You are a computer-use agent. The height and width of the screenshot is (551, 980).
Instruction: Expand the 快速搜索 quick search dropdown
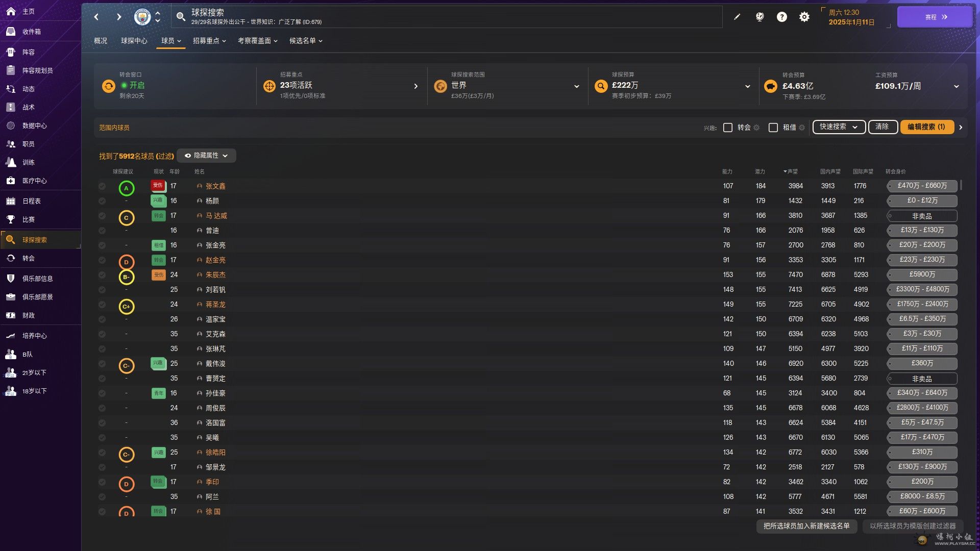(x=839, y=127)
